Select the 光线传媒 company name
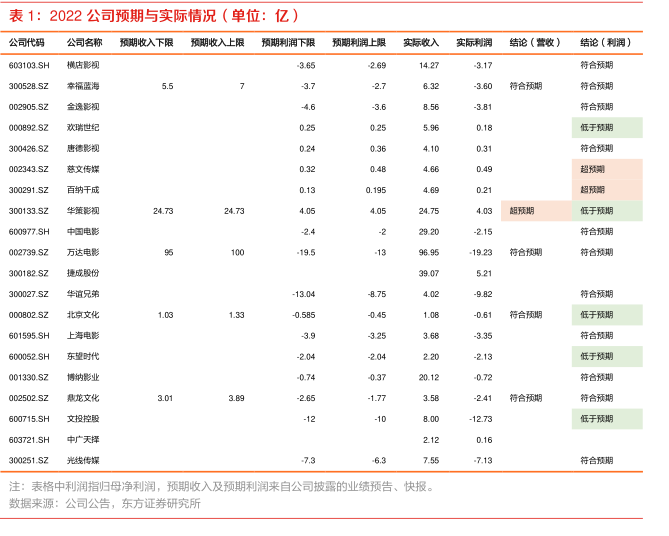Viewport: 669px width, 536px height. (83, 461)
